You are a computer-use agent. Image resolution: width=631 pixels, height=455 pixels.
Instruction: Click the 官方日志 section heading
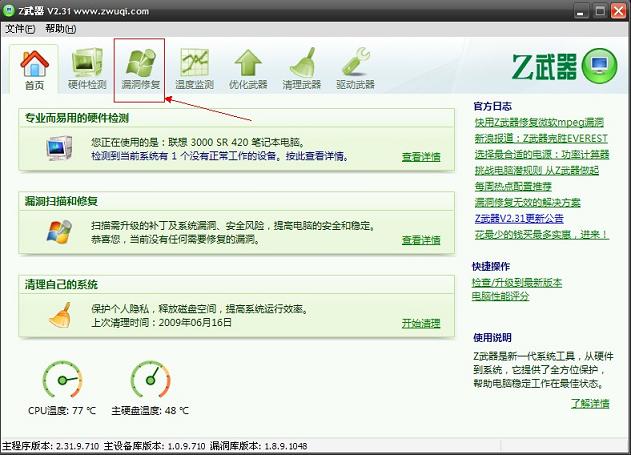(x=493, y=106)
